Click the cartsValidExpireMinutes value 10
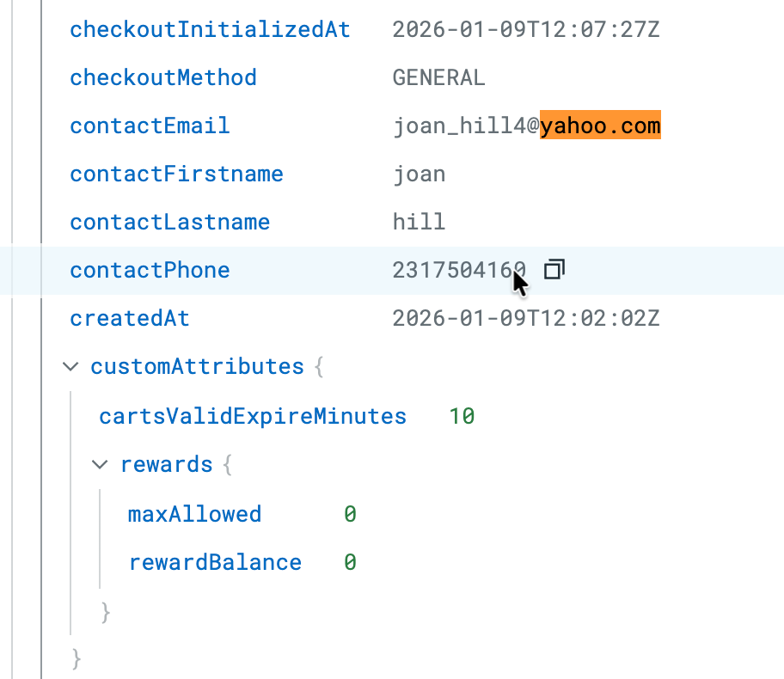 (462, 416)
